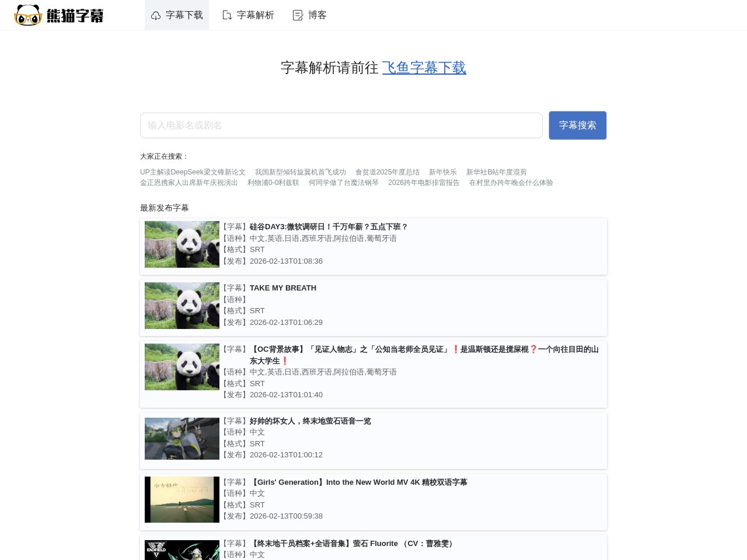The height and width of the screenshot is (560, 747).
Task: Switch to the 字幕解析 tab
Action: pos(255,15)
